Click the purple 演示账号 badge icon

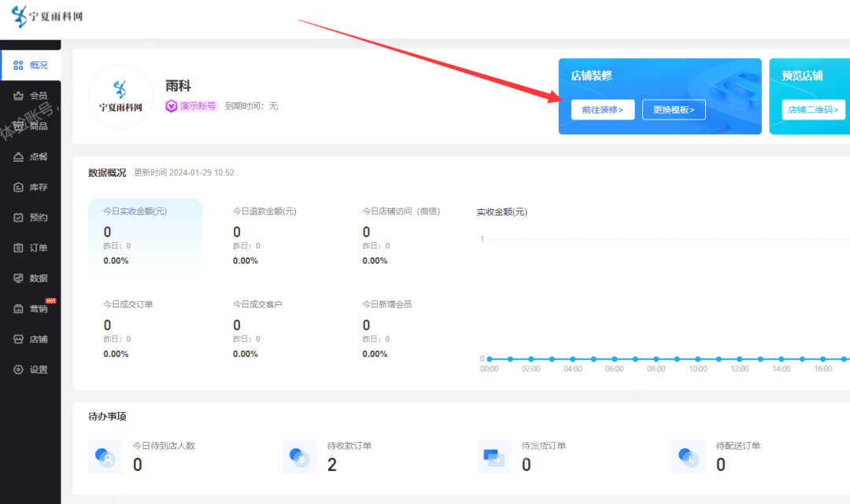coord(172,106)
